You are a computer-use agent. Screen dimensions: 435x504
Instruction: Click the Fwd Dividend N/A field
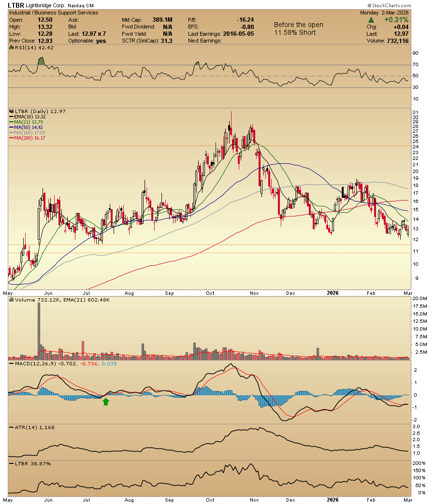pyautogui.click(x=147, y=27)
